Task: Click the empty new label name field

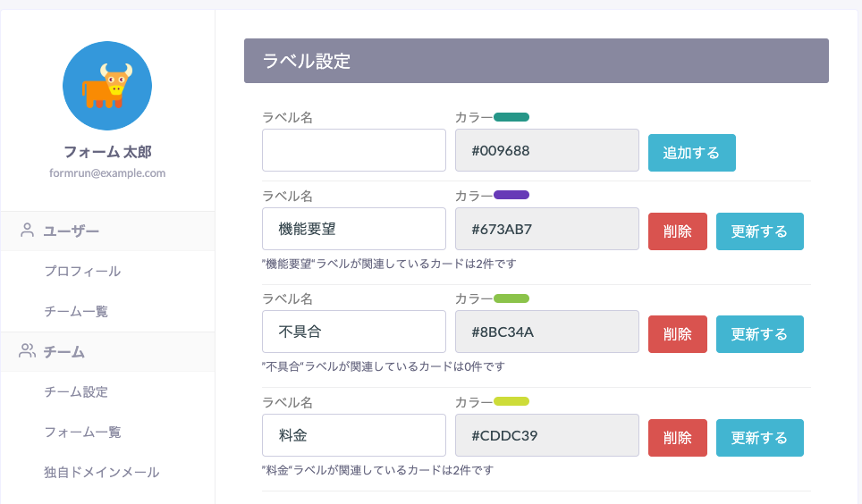Action: [353, 150]
